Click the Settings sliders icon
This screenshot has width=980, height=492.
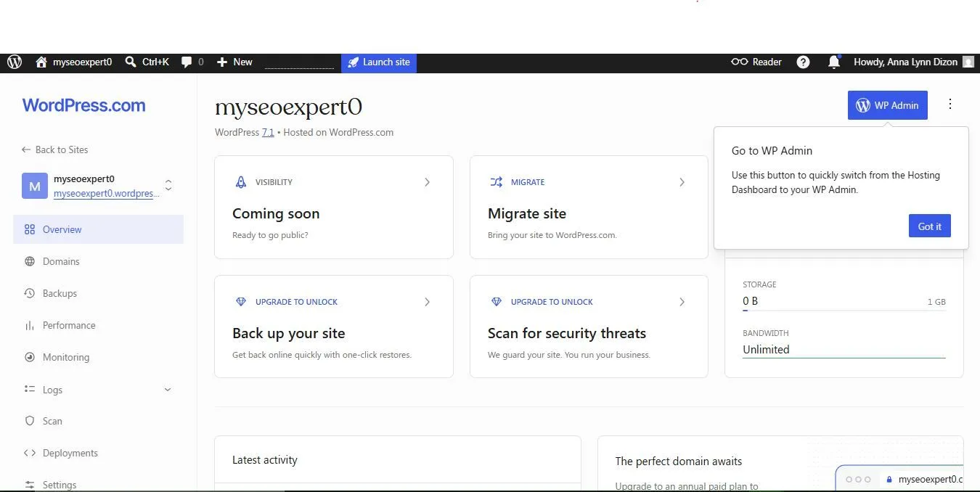click(30, 485)
